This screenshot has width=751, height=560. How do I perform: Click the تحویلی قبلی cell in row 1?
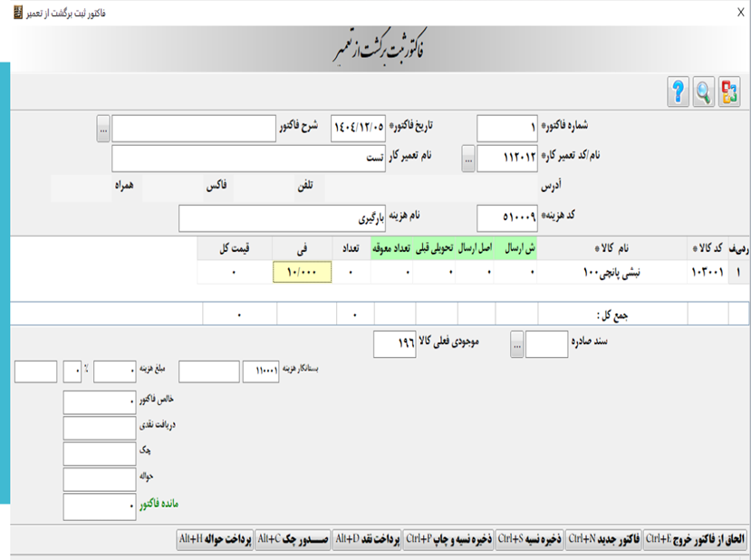tap(434, 272)
